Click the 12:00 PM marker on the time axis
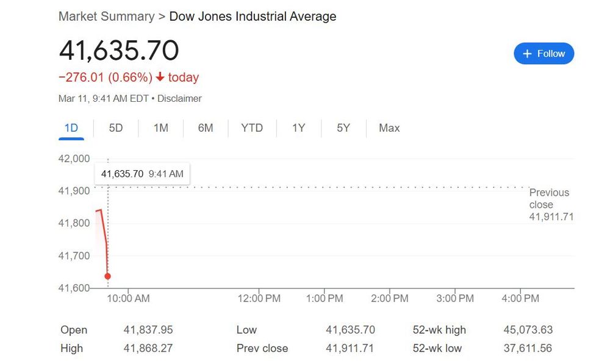Image resolution: width=610 pixels, height=364 pixels. tap(259, 298)
